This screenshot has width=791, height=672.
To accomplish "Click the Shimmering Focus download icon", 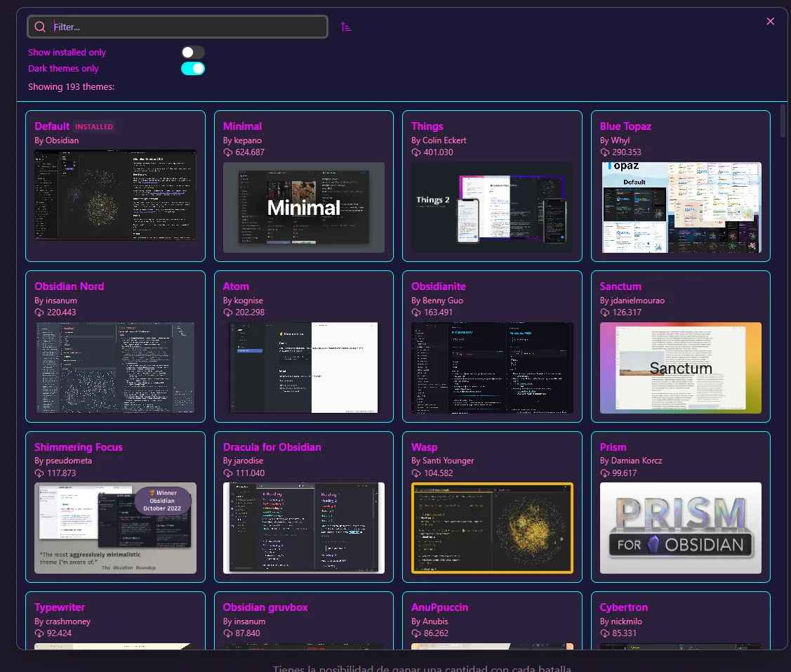I will pos(39,473).
